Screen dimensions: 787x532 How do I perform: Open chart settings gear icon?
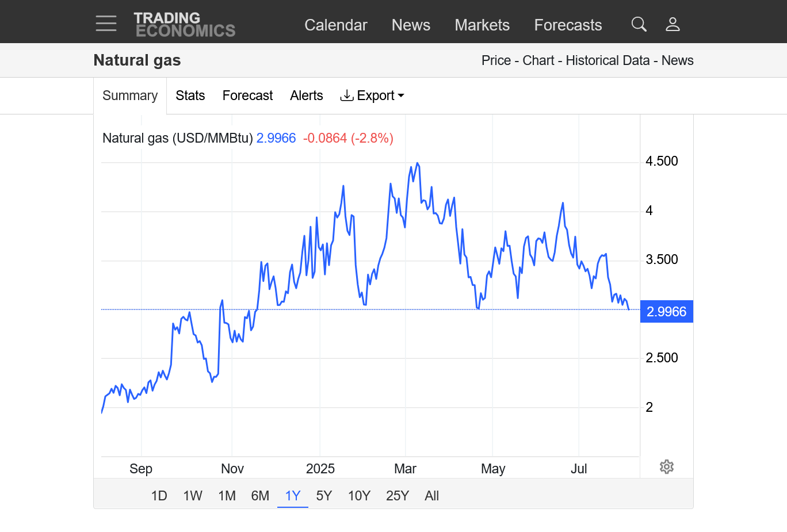[x=667, y=466]
